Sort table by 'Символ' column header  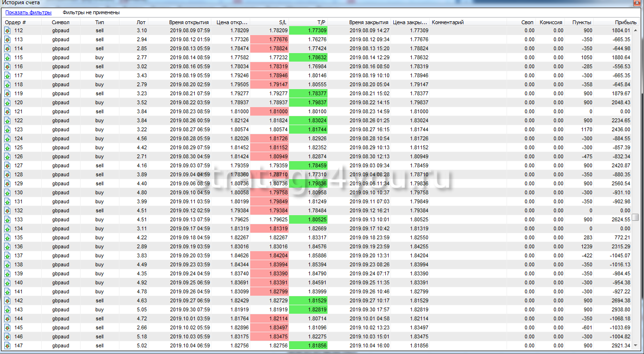coord(61,22)
